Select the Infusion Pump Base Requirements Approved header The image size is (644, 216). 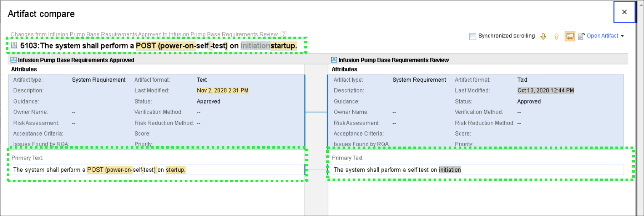click(x=76, y=60)
